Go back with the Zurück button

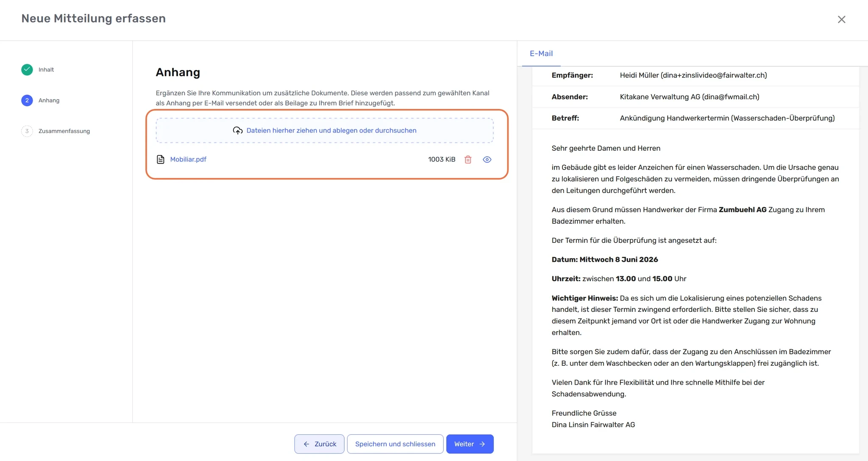[x=320, y=444]
